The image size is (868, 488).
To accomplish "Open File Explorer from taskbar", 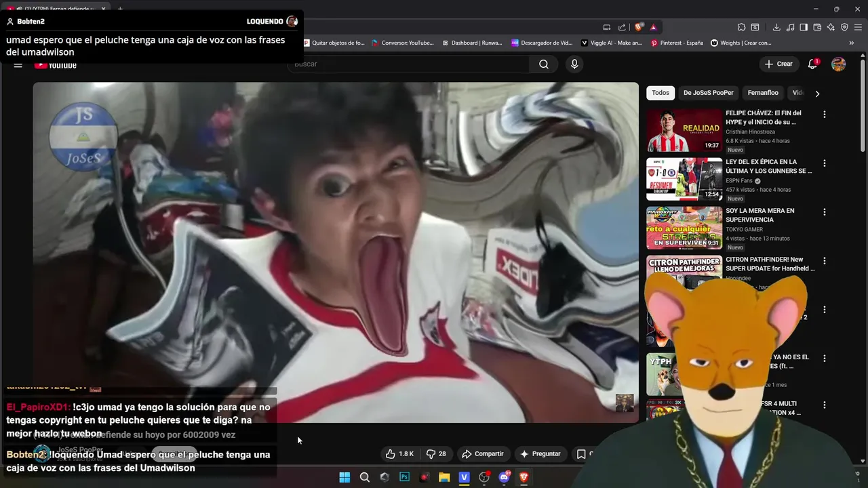I will coord(444,477).
